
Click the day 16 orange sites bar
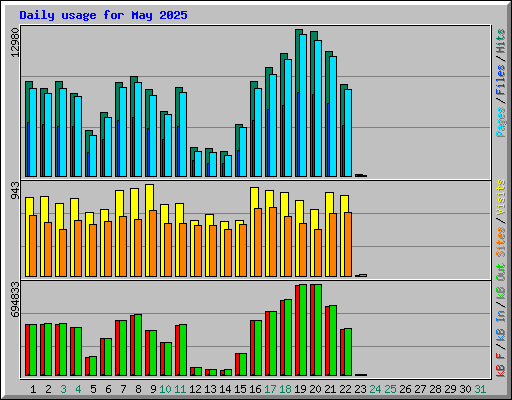[258, 242]
